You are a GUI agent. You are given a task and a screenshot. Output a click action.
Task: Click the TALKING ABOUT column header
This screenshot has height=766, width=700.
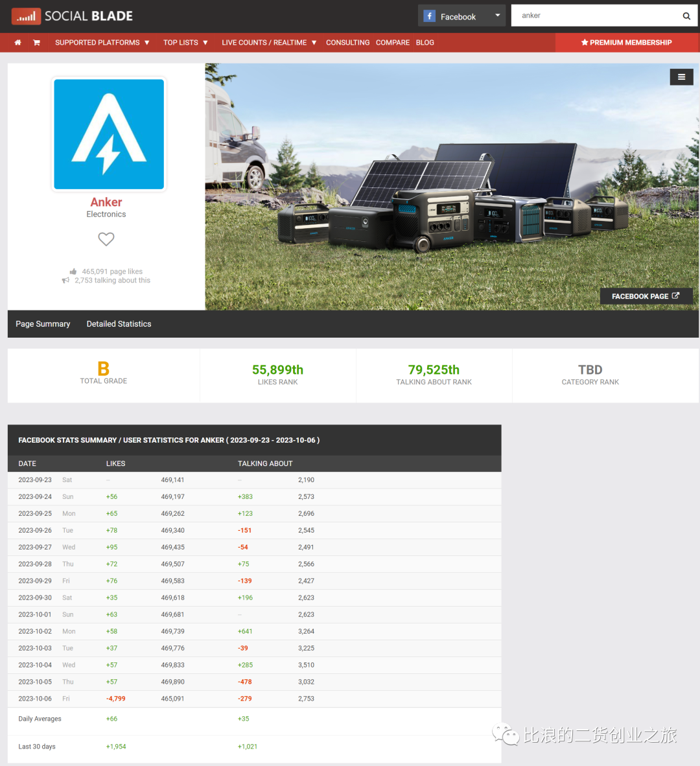coord(265,463)
